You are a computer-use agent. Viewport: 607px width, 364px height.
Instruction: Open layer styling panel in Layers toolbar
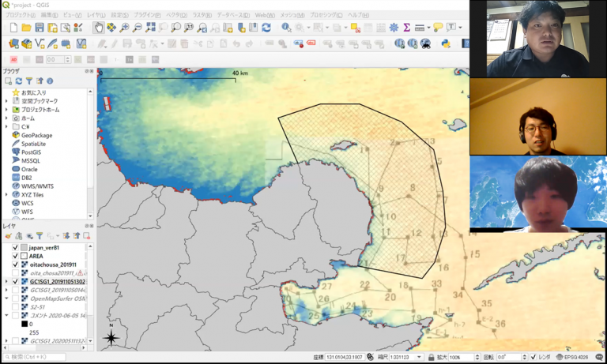8,236
